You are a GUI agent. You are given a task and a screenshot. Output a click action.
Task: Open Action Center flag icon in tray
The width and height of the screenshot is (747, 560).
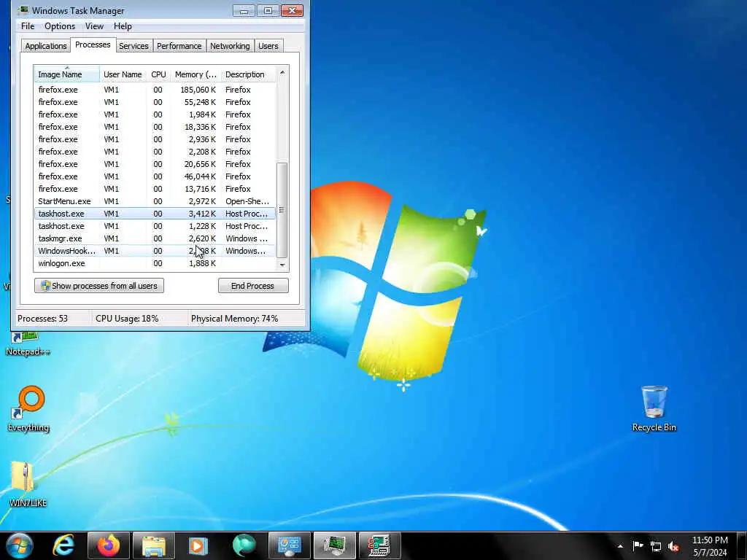coord(638,545)
